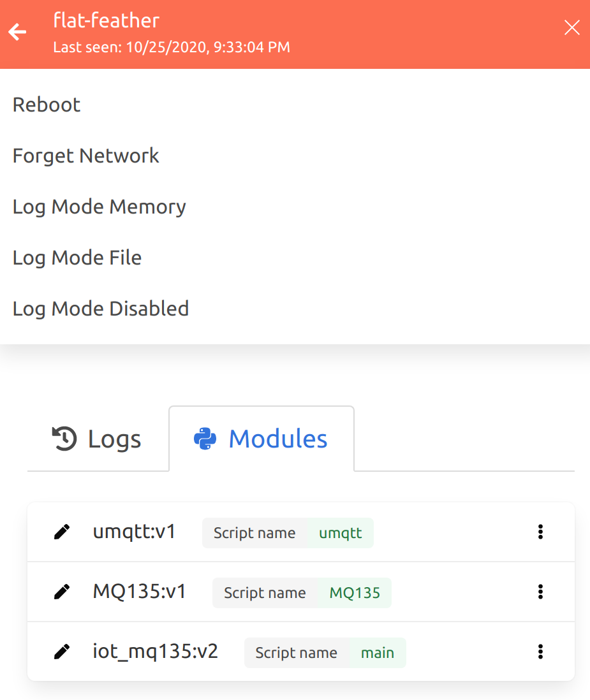The image size is (590, 700).
Task: Click the umqtt script name tag
Action: [288, 532]
